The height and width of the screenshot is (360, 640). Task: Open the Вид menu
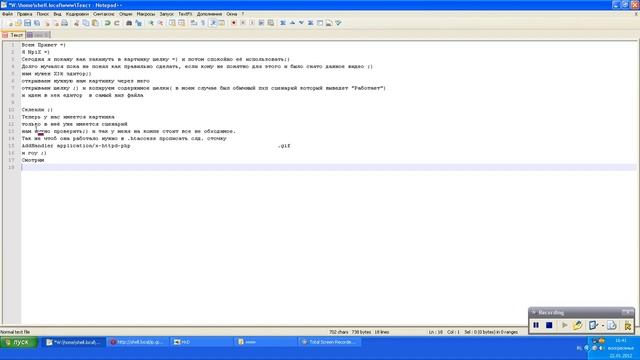click(57, 14)
